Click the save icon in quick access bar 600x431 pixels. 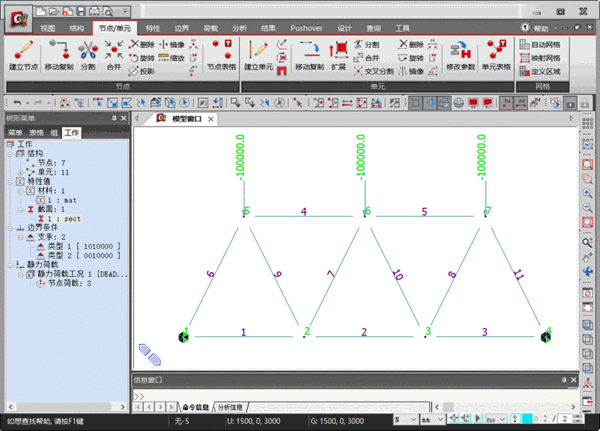[x=81, y=11]
